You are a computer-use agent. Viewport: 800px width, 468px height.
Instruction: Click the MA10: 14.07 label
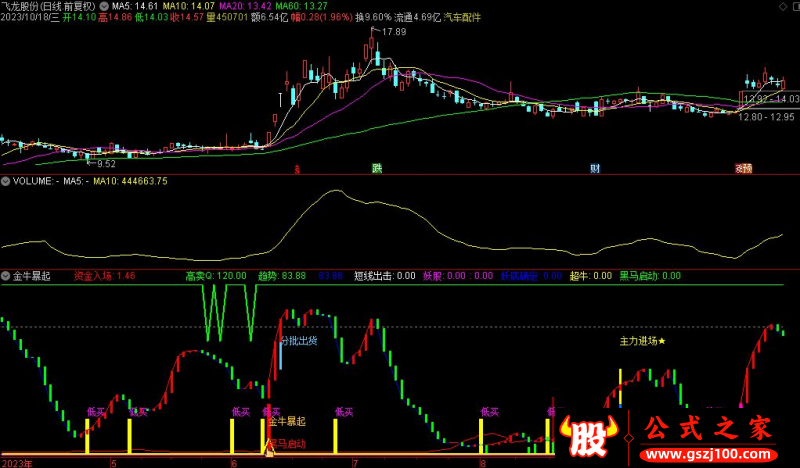(189, 7)
